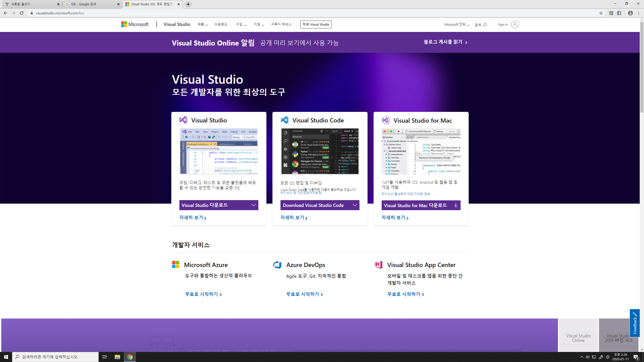Bookmark this page with the star icon
Image resolution: width=644 pixels, height=362 pixels.
click(601, 13)
